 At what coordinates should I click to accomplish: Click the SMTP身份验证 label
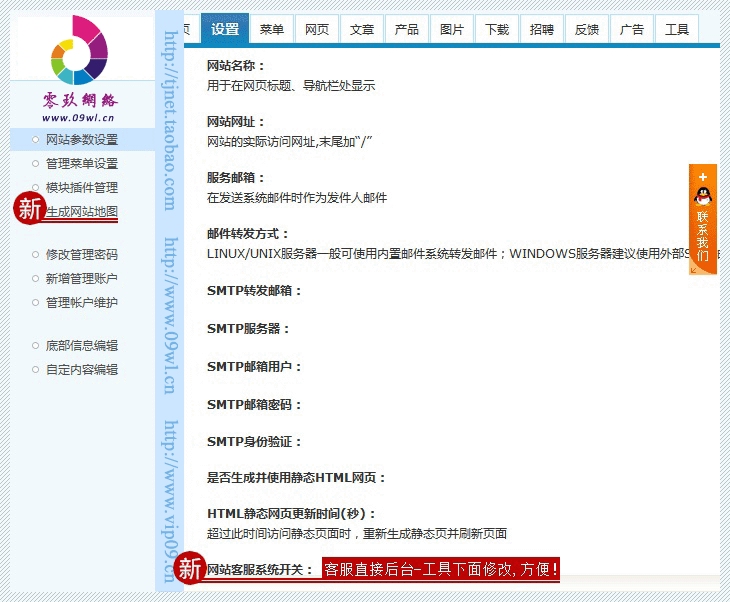(254, 441)
